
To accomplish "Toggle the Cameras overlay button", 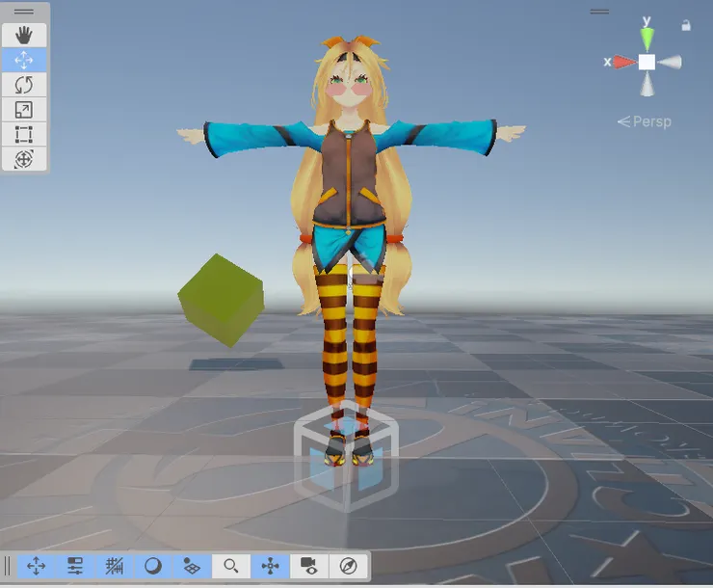I will tap(309, 566).
